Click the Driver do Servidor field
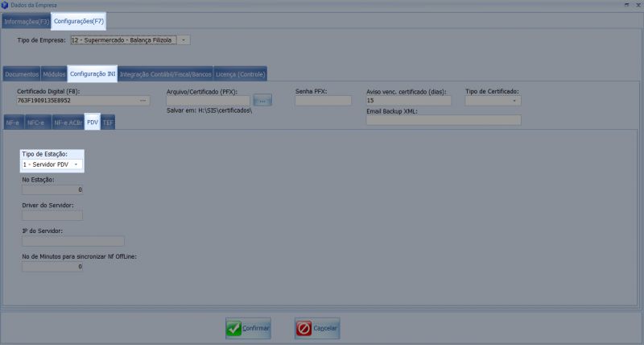Screen dimensions: 644x345 (x=52, y=215)
